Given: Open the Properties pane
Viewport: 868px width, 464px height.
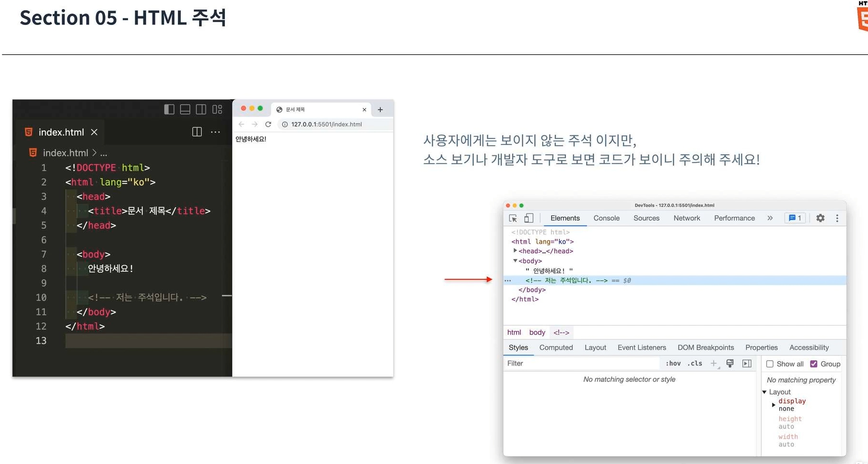Looking at the screenshot, I should click(x=762, y=348).
